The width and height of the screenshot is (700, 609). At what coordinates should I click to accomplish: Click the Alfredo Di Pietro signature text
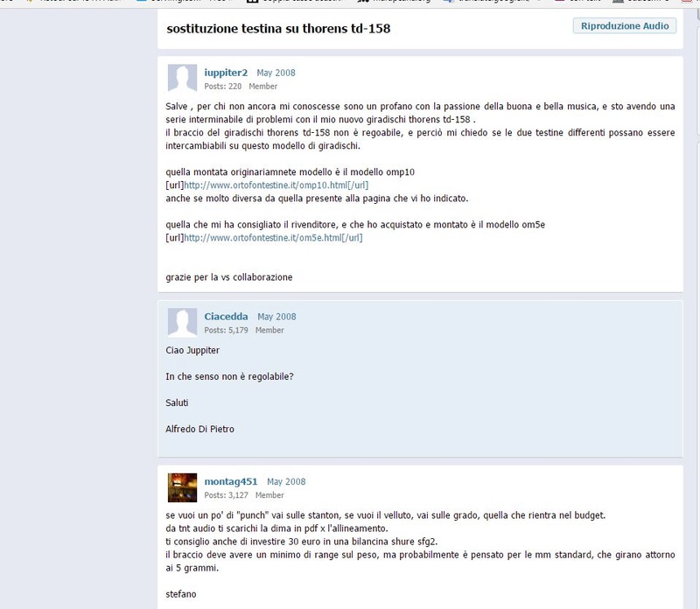click(199, 429)
